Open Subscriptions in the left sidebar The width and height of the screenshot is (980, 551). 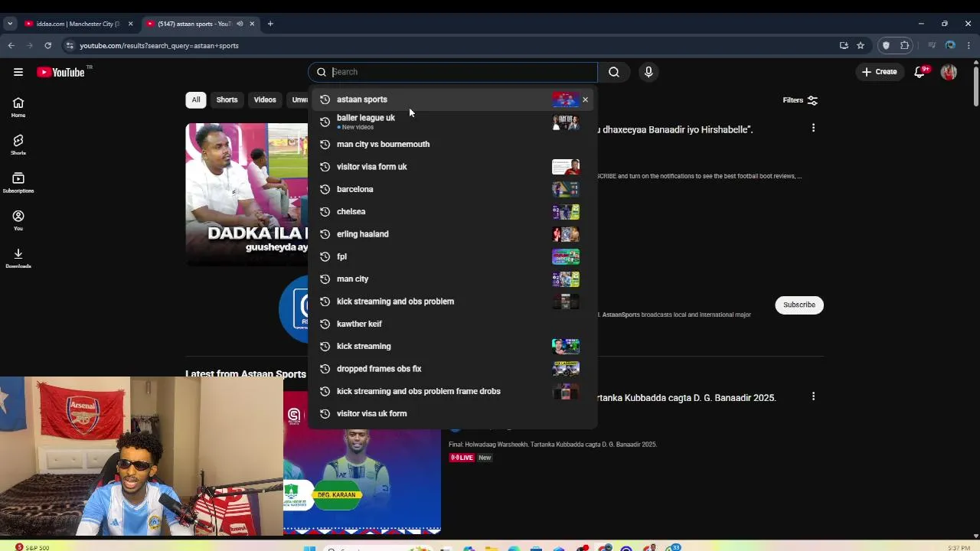(x=18, y=183)
